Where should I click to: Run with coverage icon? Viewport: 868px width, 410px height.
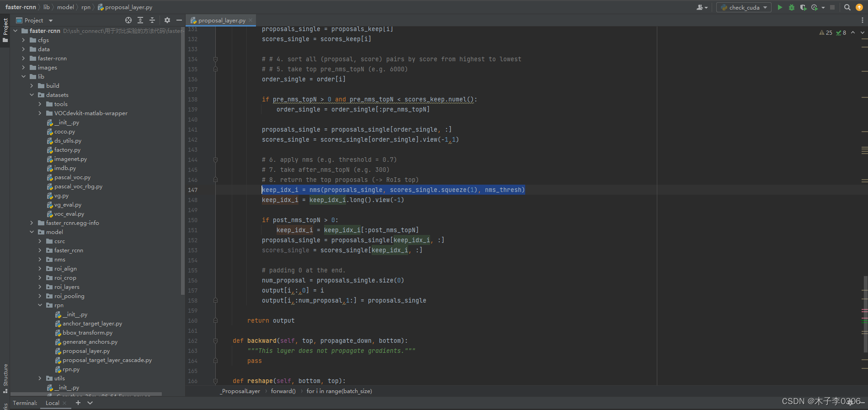(x=803, y=7)
